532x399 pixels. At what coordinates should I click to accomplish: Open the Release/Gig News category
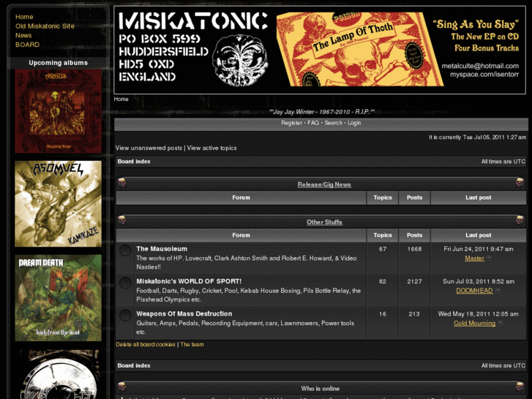click(324, 184)
